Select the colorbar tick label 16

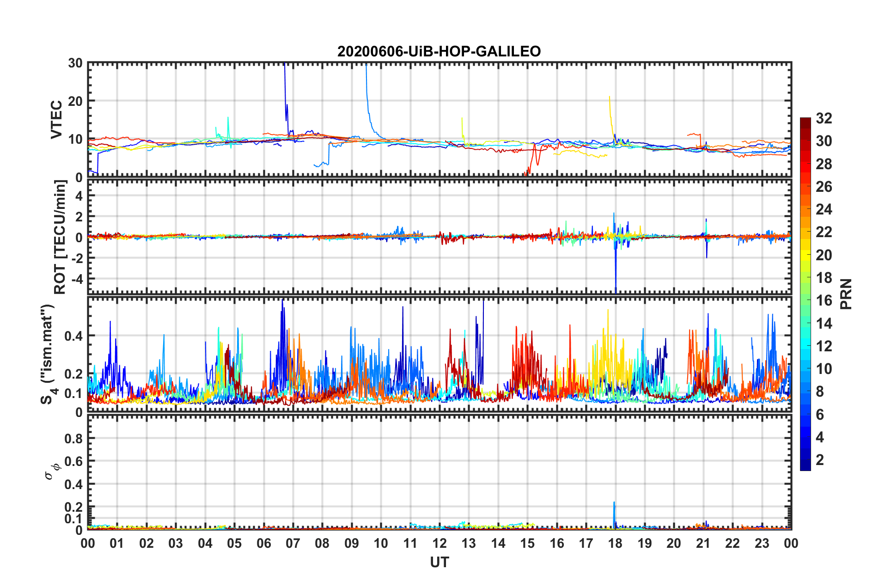[824, 300]
